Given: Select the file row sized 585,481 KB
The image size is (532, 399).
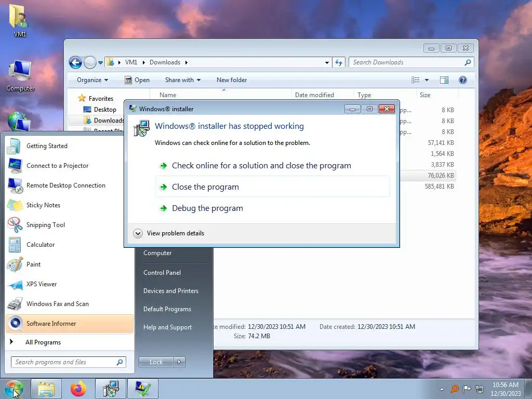Looking at the screenshot, I should coord(428,187).
